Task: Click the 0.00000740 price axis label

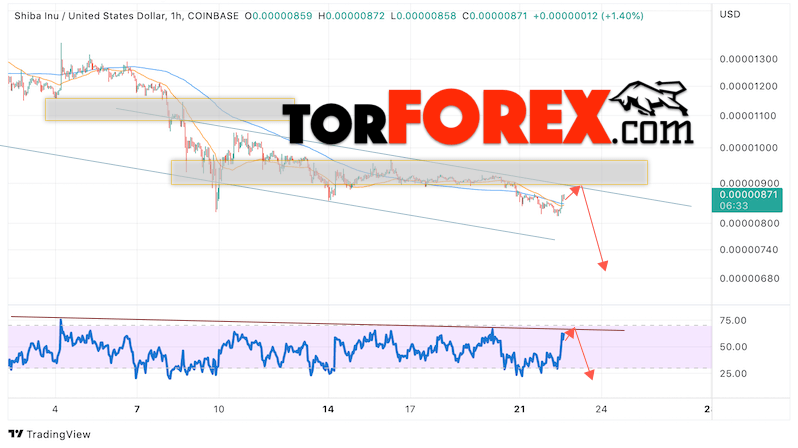Action: click(x=749, y=249)
